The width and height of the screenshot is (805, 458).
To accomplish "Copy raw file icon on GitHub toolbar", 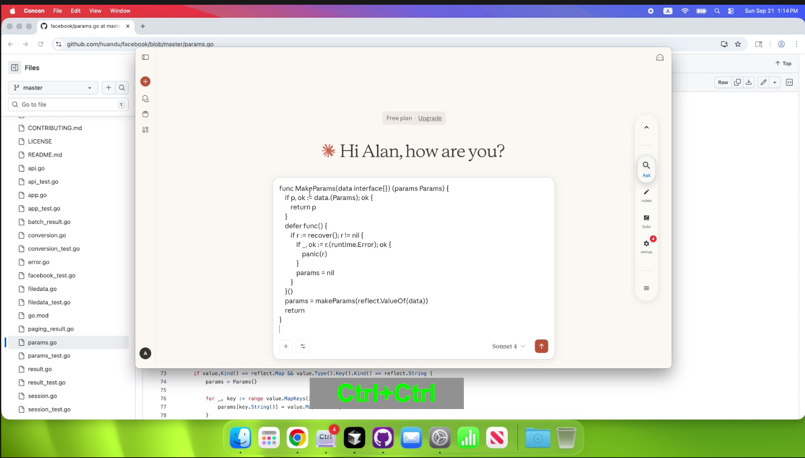I will (737, 82).
